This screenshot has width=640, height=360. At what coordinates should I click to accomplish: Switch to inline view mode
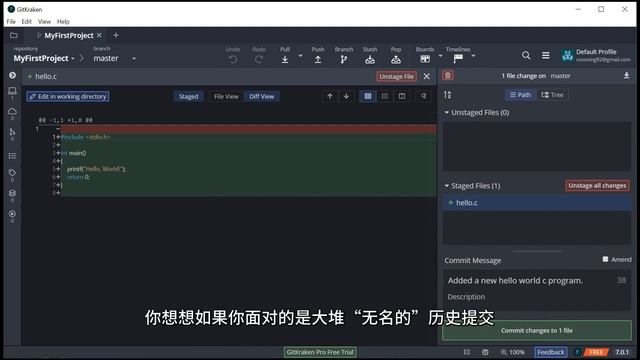(x=384, y=96)
